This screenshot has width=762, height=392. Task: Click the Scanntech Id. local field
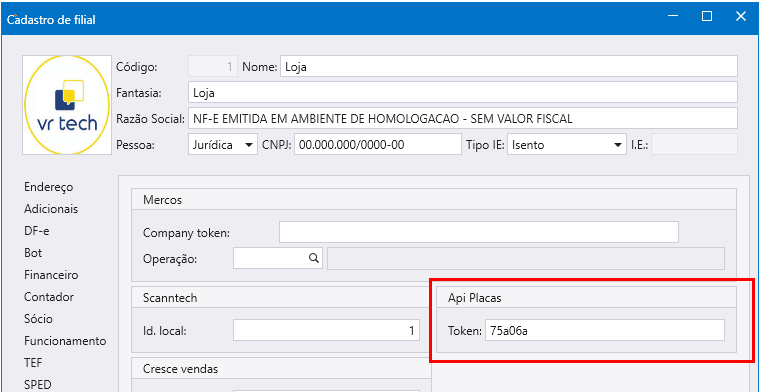[327, 330]
